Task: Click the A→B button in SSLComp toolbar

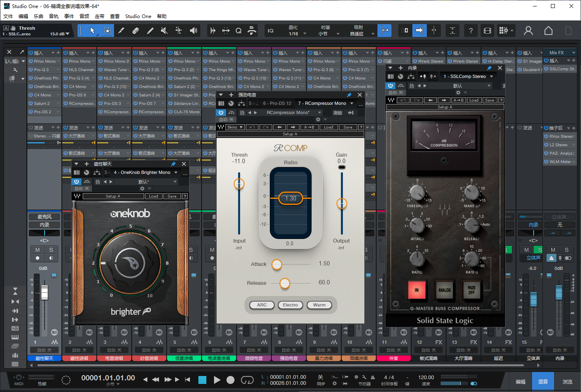Action: (459, 100)
